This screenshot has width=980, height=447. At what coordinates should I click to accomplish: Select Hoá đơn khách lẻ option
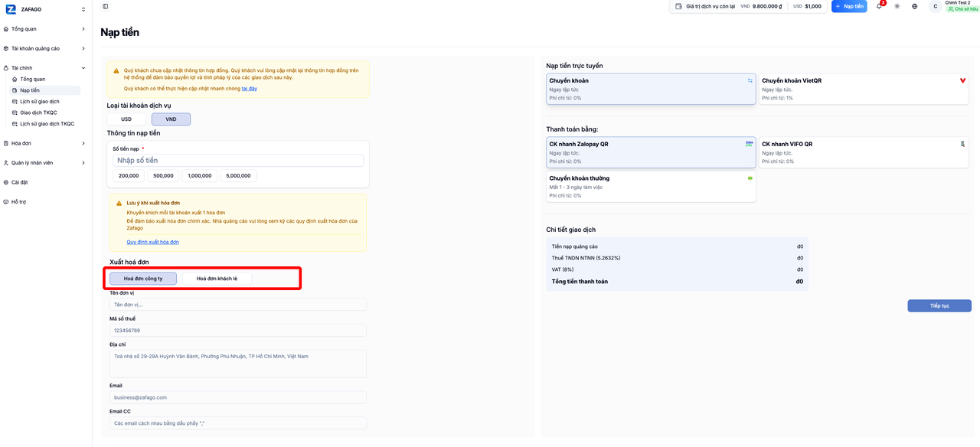[217, 279]
